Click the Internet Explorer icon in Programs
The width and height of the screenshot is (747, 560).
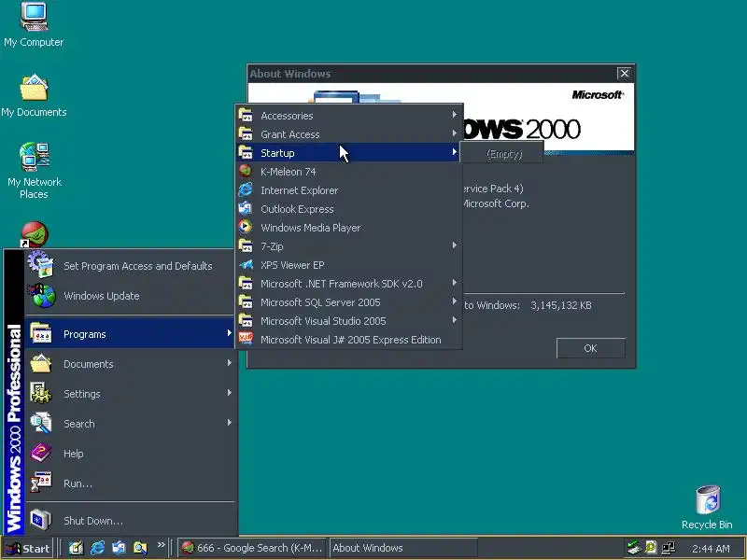[246, 189]
